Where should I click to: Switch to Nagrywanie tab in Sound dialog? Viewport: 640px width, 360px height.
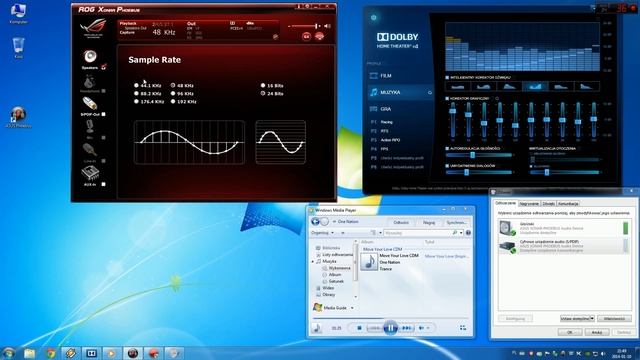(x=529, y=203)
